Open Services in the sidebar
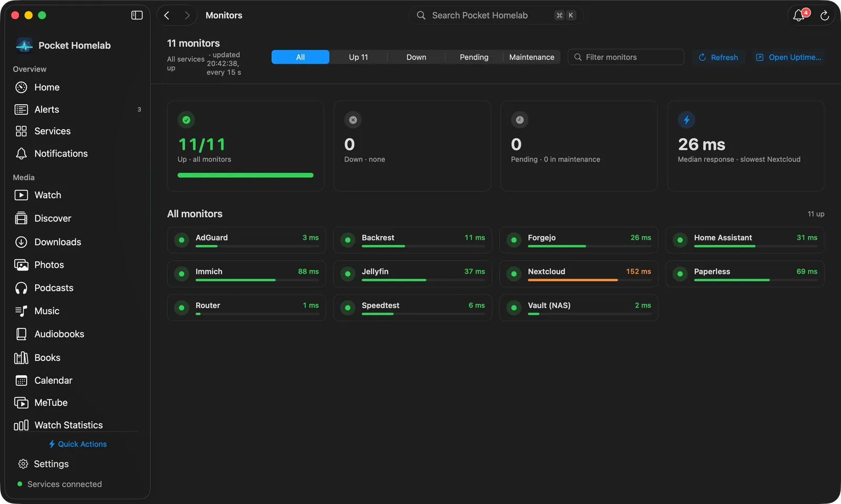The width and height of the screenshot is (841, 504). (x=78, y=131)
